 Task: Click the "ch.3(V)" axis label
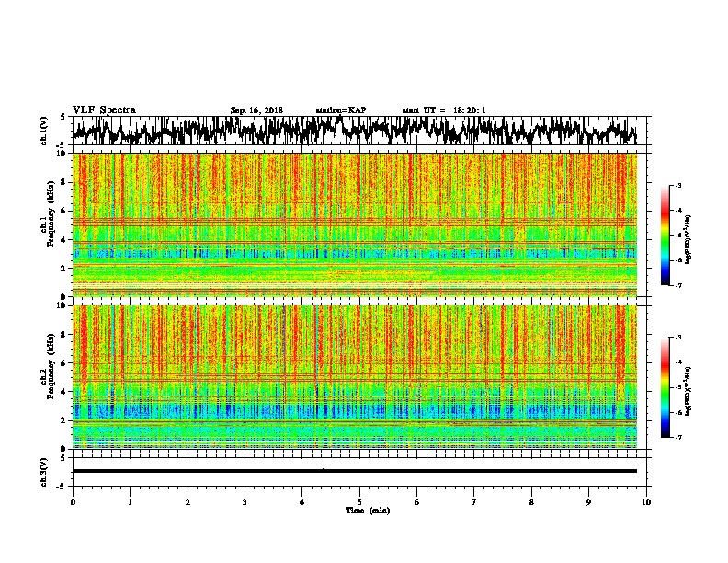pos(44,472)
